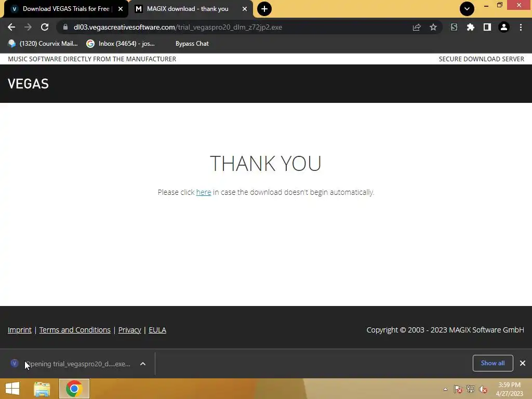Screen dimensions: 532x399
Task: Open Bypass Chat bookmark
Action: (192, 44)
